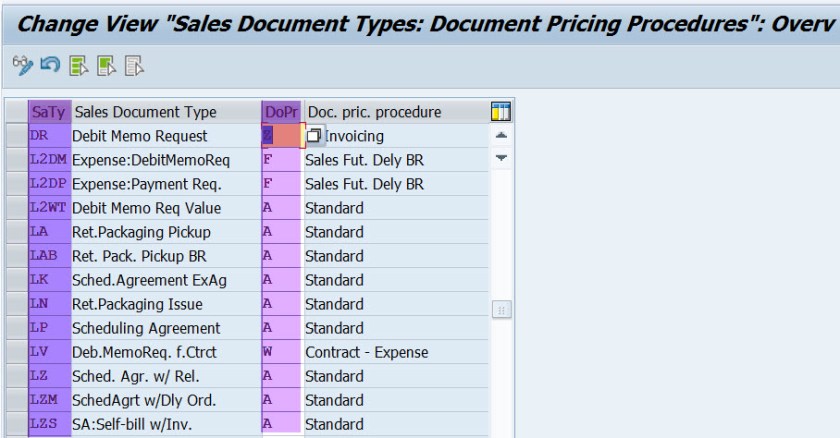The height and width of the screenshot is (438, 840).
Task: Click DoPr field for Debit Memo Req Value
Action: click(x=282, y=207)
